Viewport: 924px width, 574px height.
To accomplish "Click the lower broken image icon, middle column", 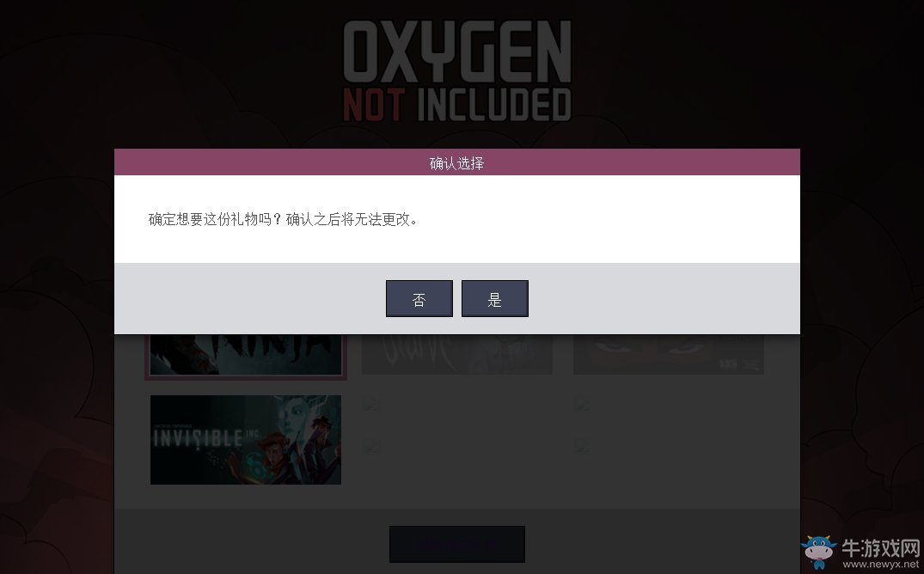I will [370, 444].
